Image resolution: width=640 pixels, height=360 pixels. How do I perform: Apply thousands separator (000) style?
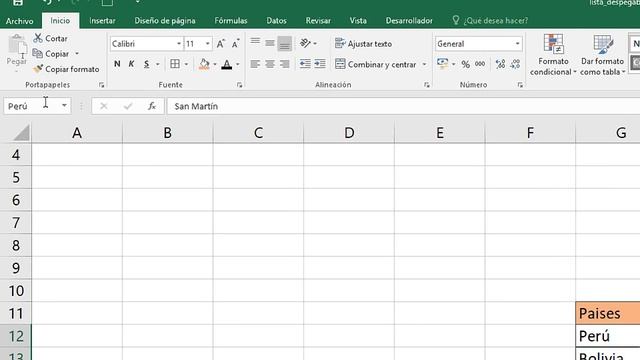coord(480,64)
